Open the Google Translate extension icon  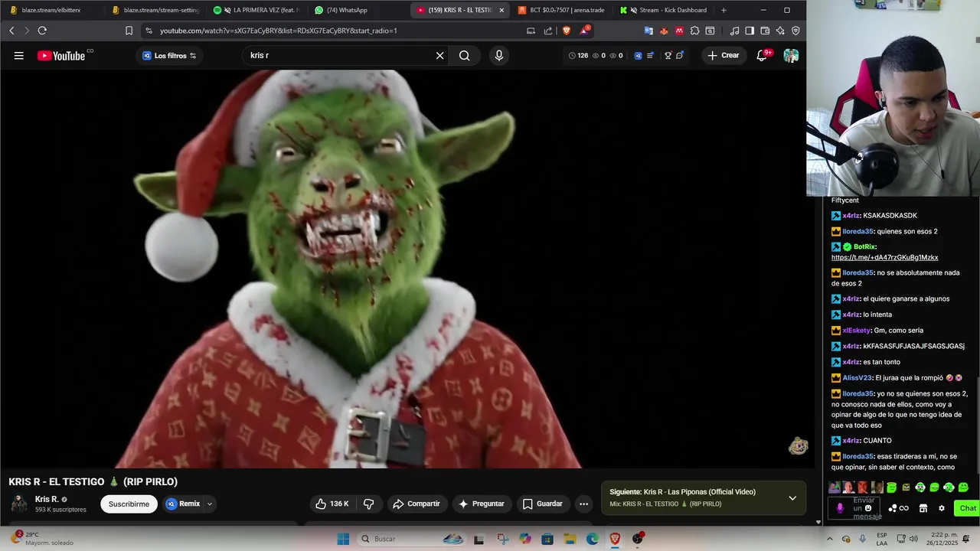pos(648,31)
